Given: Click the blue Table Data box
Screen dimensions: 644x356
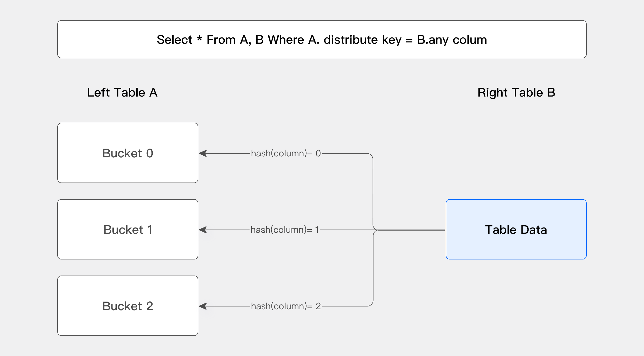Looking at the screenshot, I should tap(516, 229).
